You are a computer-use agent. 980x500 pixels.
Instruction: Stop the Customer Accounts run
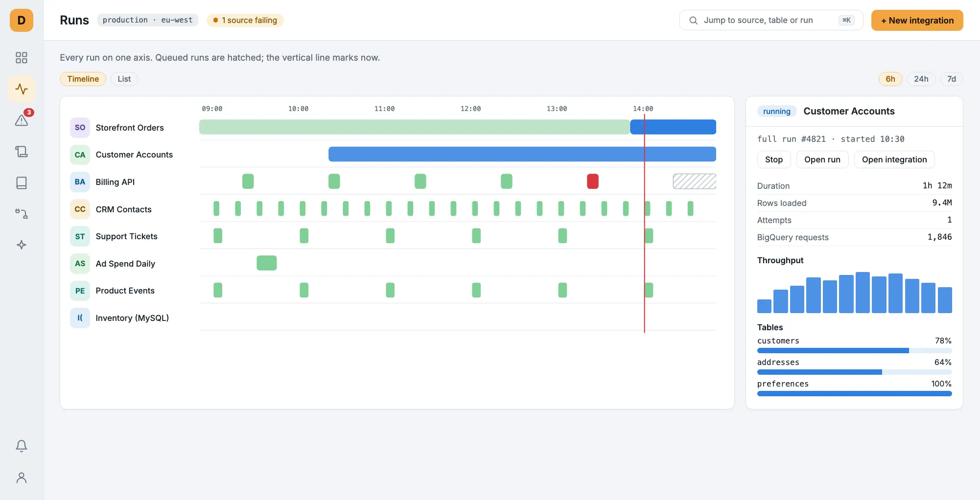(x=774, y=159)
